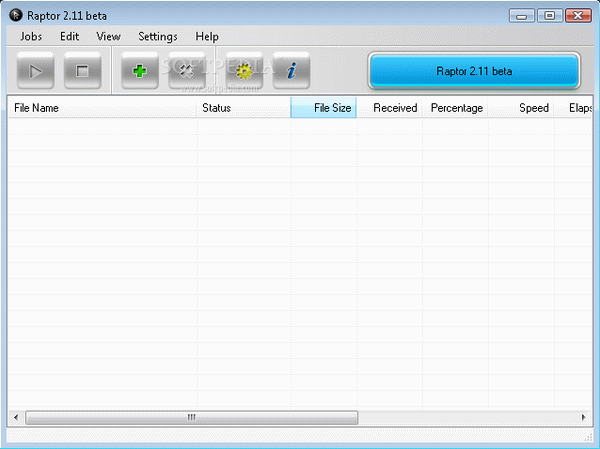Screen dimensions: 600x449
Task: Sort by Status column header
Action: pos(243,108)
